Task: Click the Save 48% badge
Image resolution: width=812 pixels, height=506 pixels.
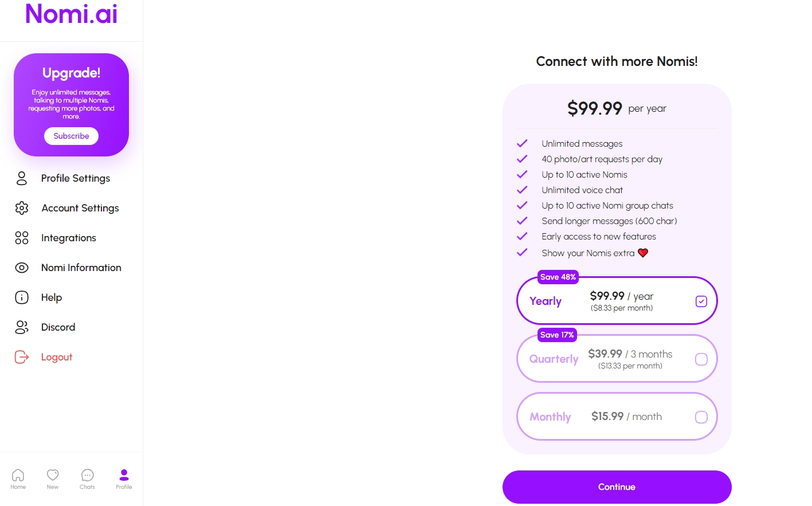Action: pyautogui.click(x=558, y=277)
